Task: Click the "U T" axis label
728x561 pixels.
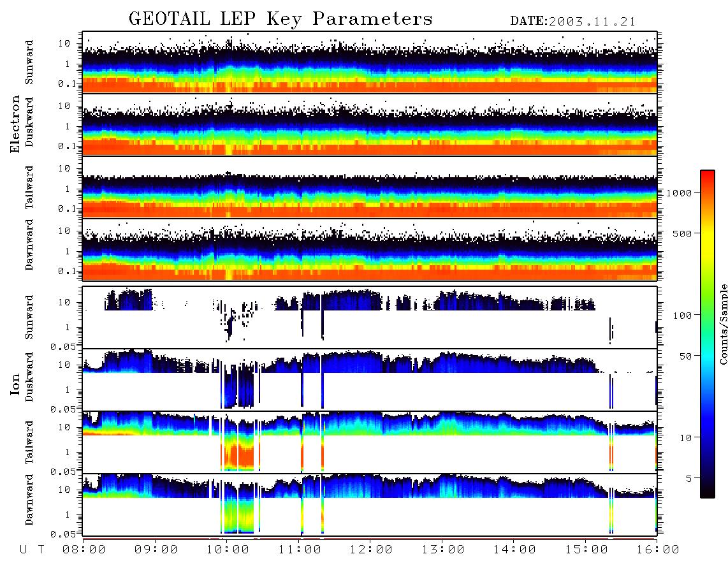Action: [32, 550]
